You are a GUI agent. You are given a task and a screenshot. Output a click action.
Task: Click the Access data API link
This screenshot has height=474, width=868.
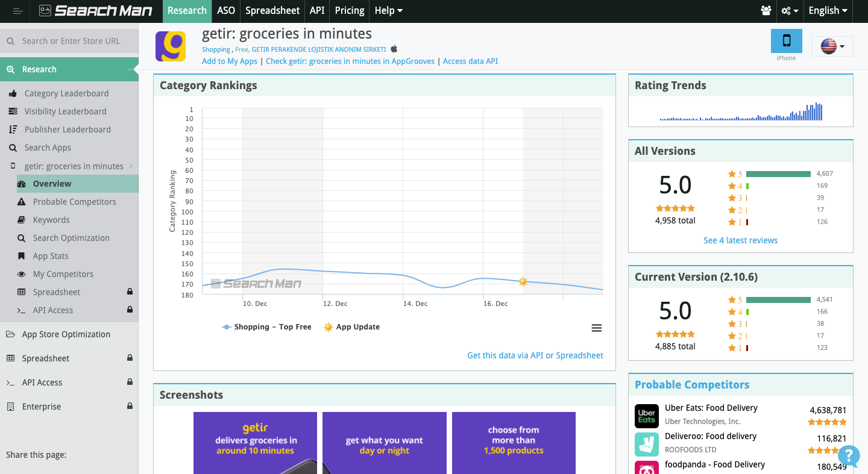click(x=470, y=61)
